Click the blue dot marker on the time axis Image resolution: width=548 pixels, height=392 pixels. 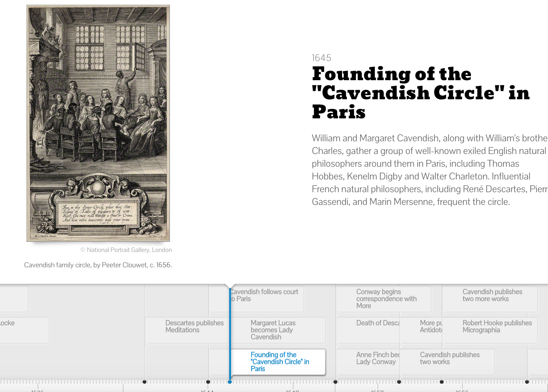coord(230,382)
